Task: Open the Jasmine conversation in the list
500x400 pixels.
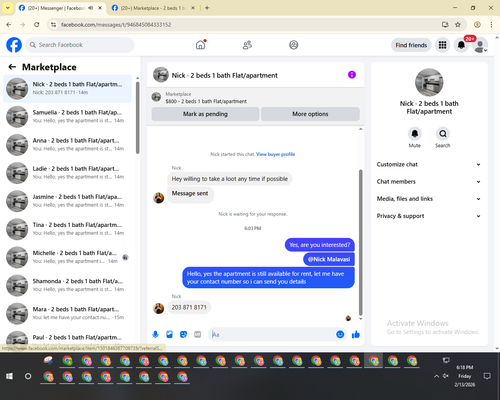Action: 67,201
